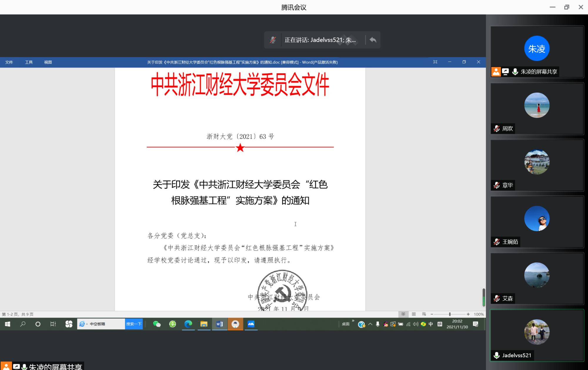The image size is (588, 370).
Task: Open WeChat from the shared taskbar
Action: (157, 324)
